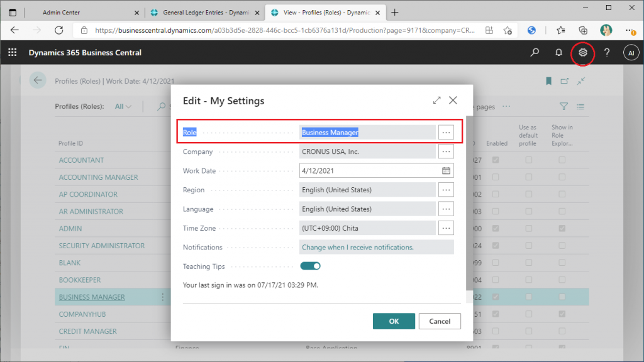
Task: Click the Role field showing Business Manager
Action: pyautogui.click(x=367, y=132)
